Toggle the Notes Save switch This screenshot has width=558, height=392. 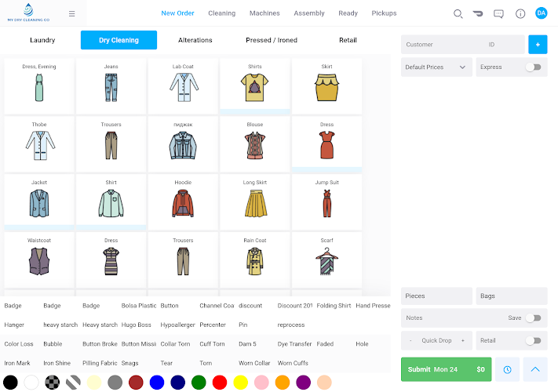(534, 318)
